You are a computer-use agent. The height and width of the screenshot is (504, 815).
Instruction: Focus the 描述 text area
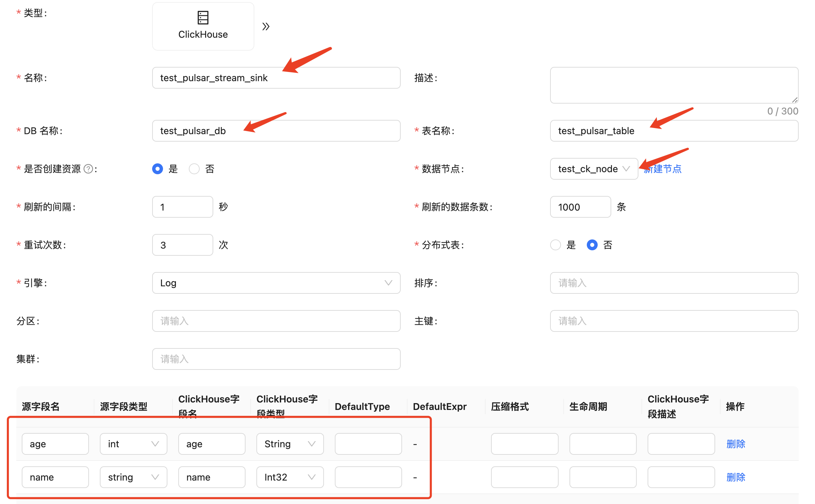point(674,85)
